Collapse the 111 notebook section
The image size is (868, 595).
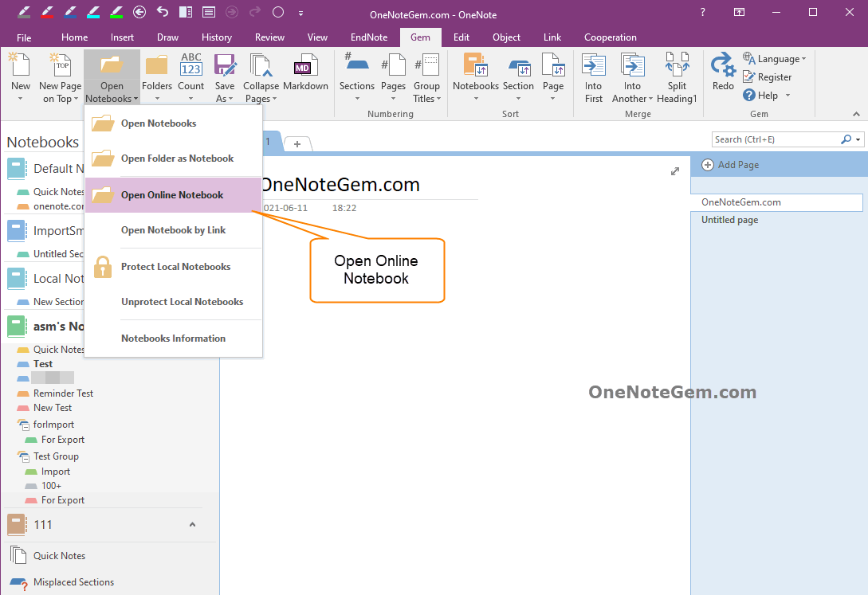click(x=191, y=525)
